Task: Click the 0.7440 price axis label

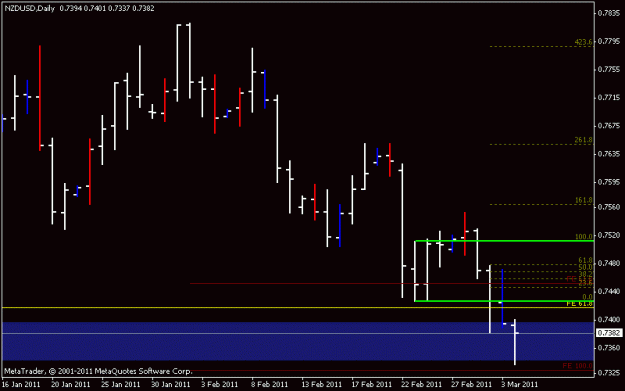Action: [608, 292]
